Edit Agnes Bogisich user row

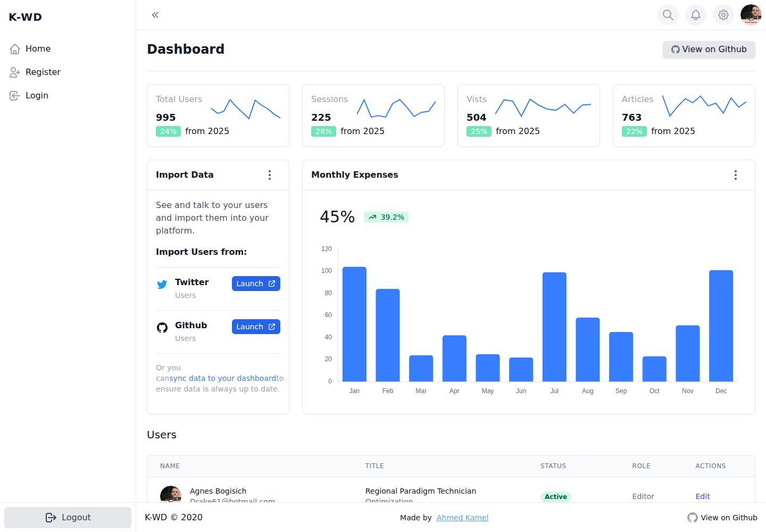coord(703,496)
